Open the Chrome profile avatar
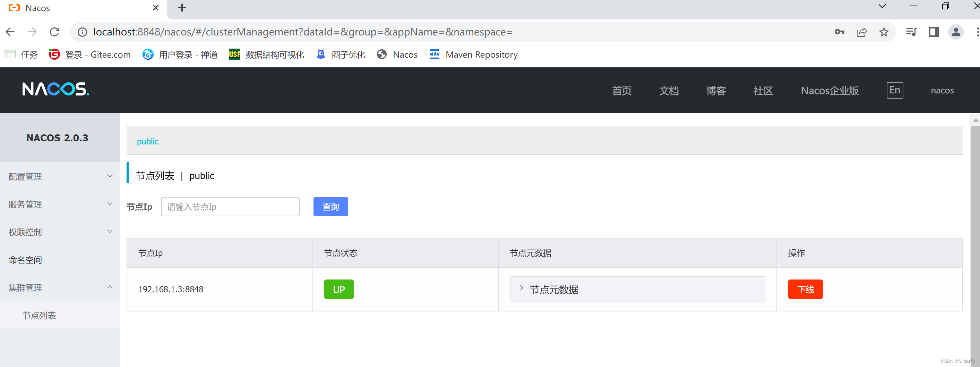 [x=956, y=32]
